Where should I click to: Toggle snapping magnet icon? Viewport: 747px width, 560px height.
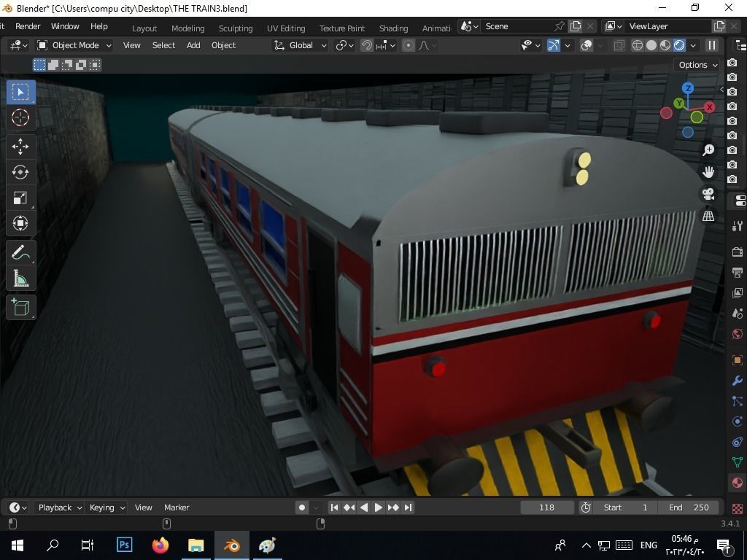366,45
